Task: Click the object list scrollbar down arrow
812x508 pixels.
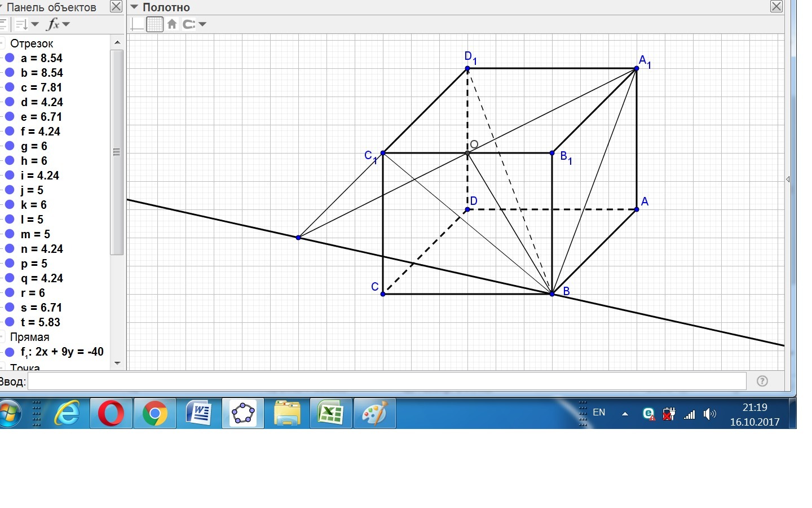Action: [117, 363]
